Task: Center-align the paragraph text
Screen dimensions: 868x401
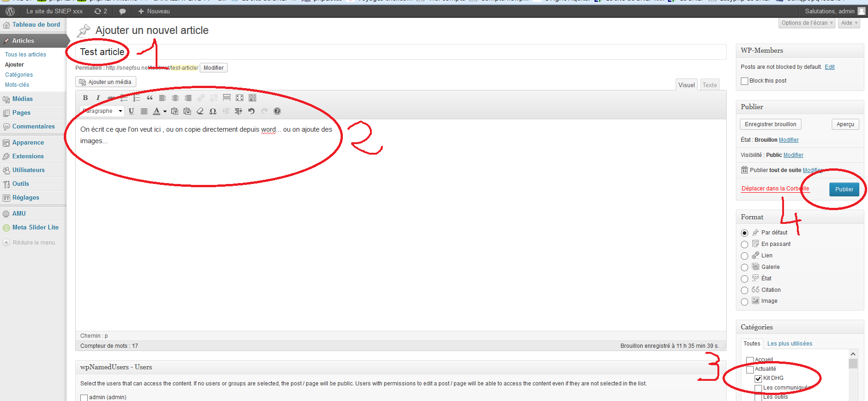Action: tap(175, 98)
